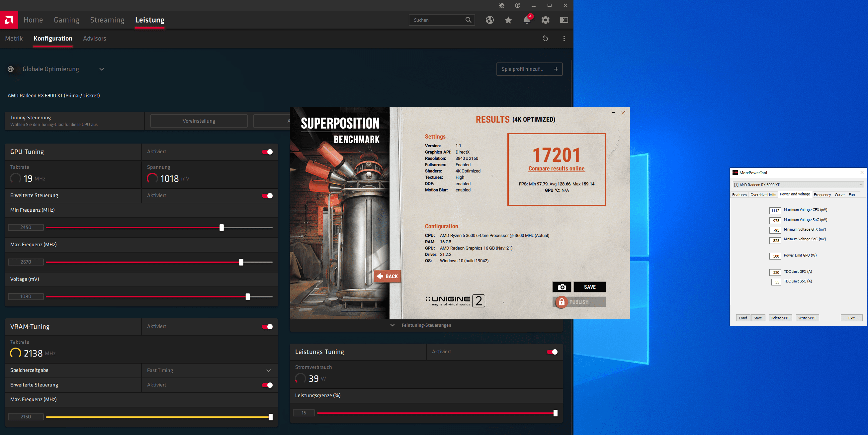
Task: Open the web browser globe icon
Action: coord(489,20)
